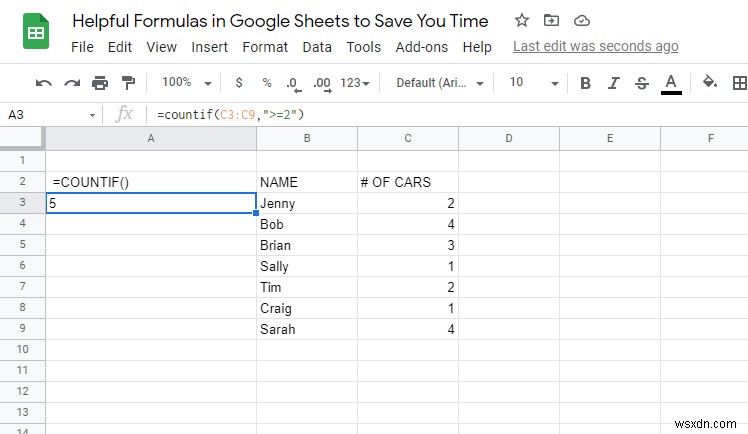Viewport: 748px width, 434px height.
Task: Click the redo arrow icon
Action: click(x=71, y=83)
